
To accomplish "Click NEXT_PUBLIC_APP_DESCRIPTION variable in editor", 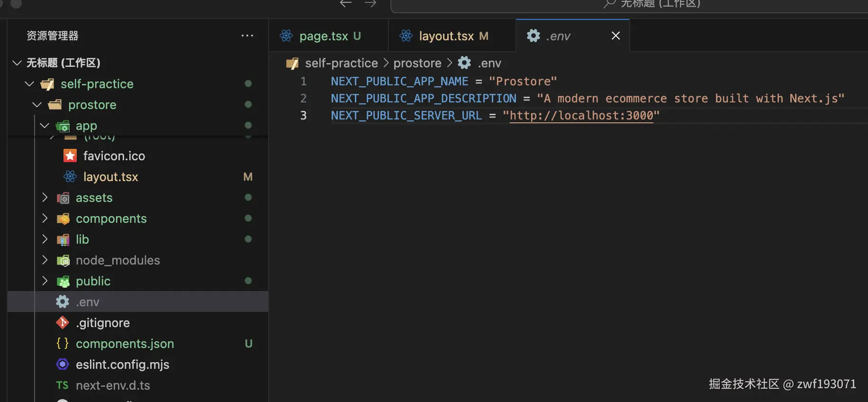I will point(424,99).
